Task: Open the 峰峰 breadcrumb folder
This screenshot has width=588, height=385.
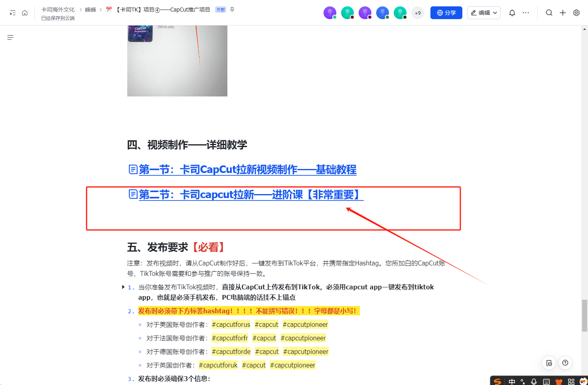Action: (91, 10)
